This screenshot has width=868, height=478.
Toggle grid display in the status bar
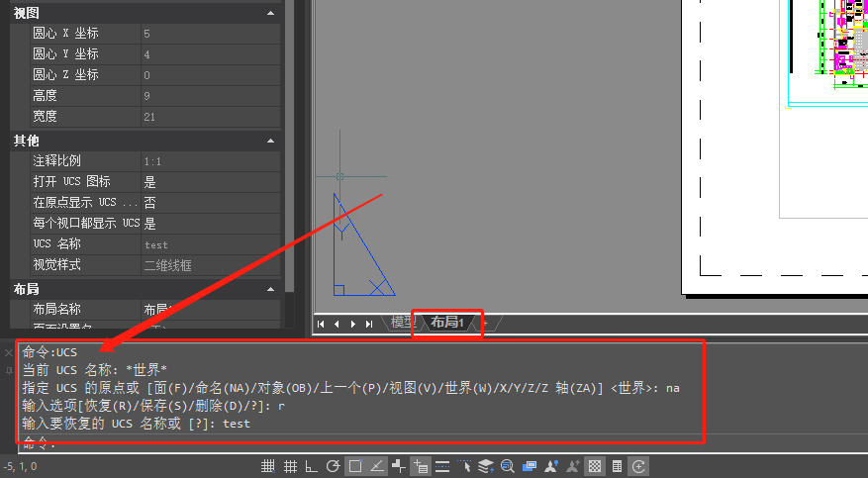tap(290, 466)
